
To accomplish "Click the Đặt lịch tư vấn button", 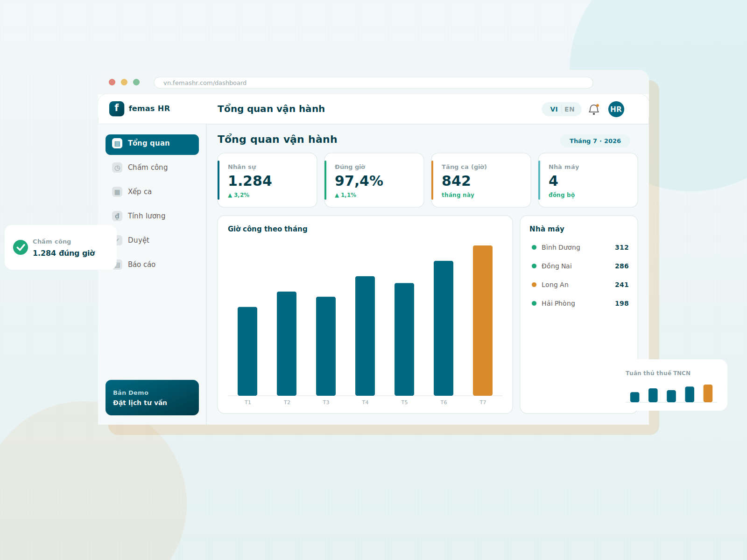I will point(152,398).
